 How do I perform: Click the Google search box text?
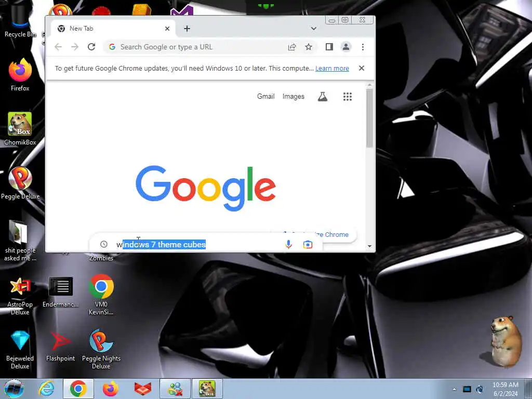point(161,244)
